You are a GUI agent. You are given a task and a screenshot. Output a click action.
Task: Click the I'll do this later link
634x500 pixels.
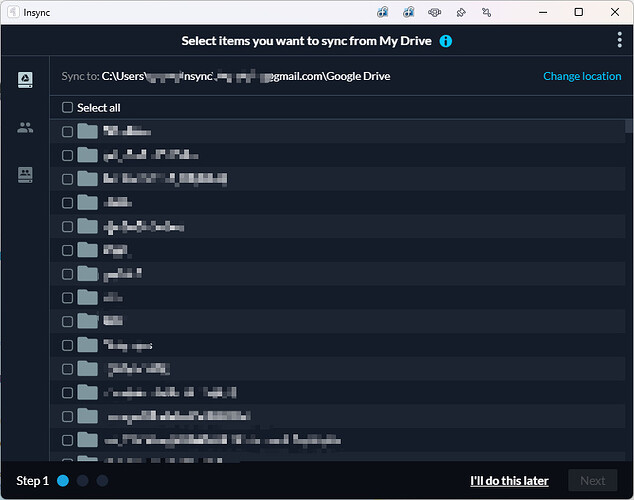[x=509, y=481]
